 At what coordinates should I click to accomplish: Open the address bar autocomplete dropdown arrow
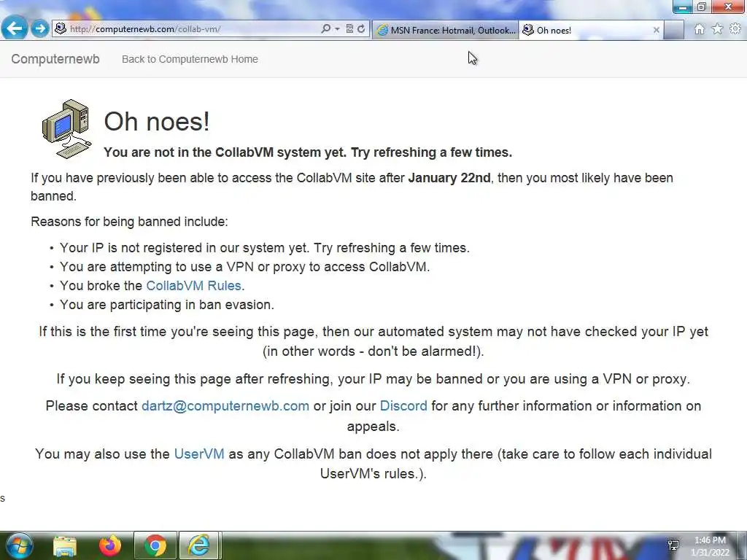(337, 29)
